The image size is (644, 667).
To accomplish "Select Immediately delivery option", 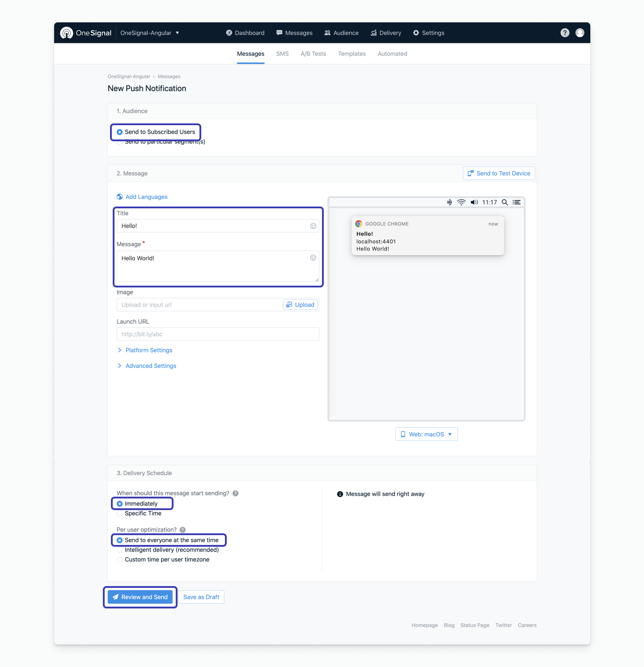I will (119, 504).
